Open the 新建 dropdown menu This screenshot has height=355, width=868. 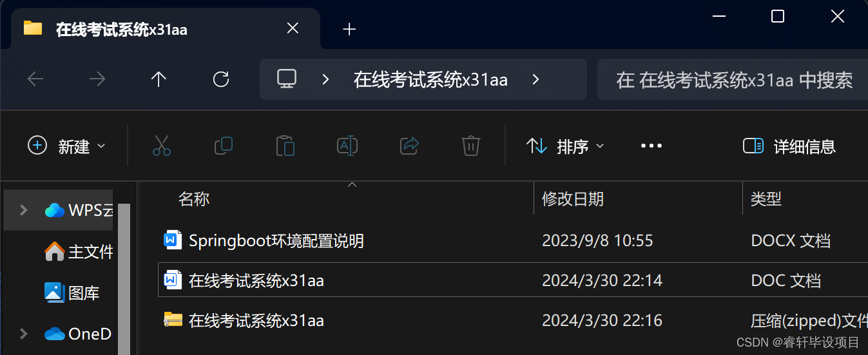[x=66, y=146]
